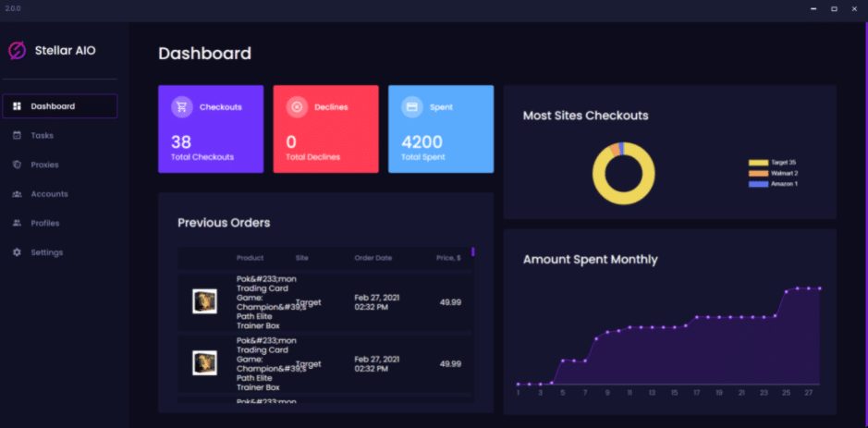Click the Settings gear icon in sidebar
Image resolution: width=868 pixels, height=428 pixels.
coord(17,252)
